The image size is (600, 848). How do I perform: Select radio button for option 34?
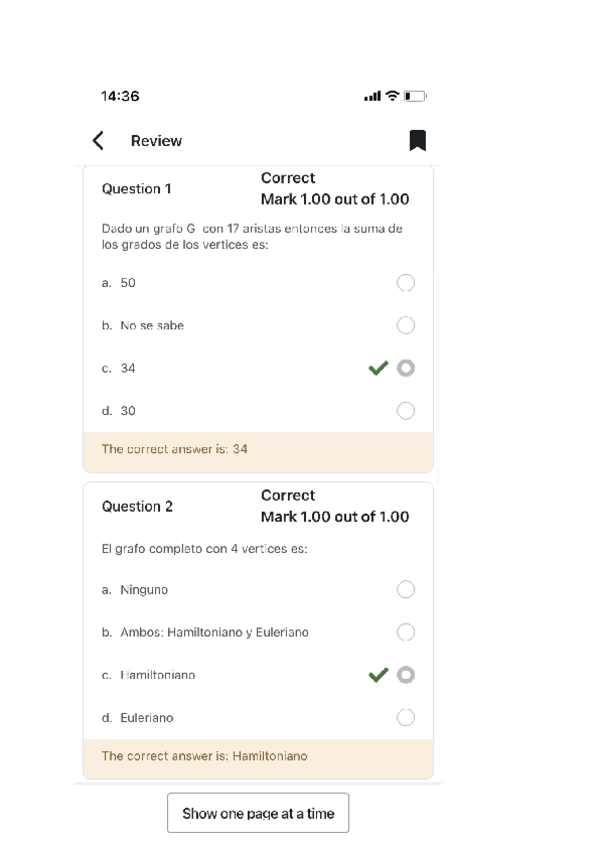coord(406,368)
